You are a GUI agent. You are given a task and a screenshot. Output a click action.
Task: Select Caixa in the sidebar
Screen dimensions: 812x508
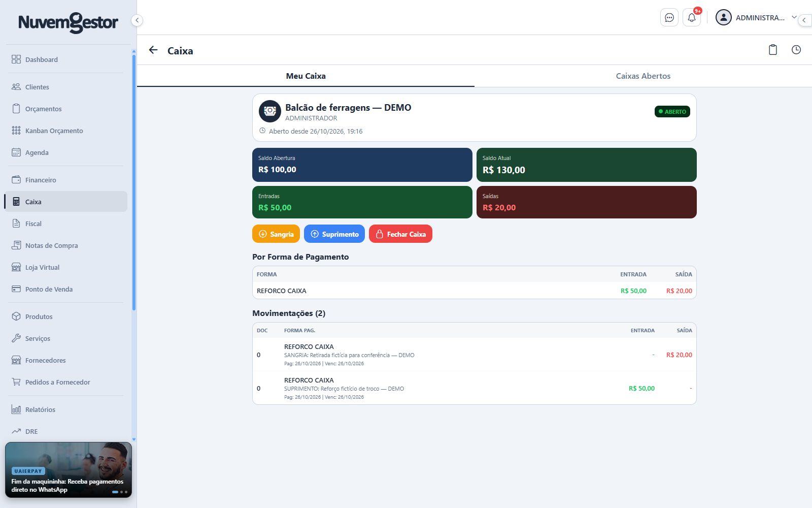click(x=66, y=202)
